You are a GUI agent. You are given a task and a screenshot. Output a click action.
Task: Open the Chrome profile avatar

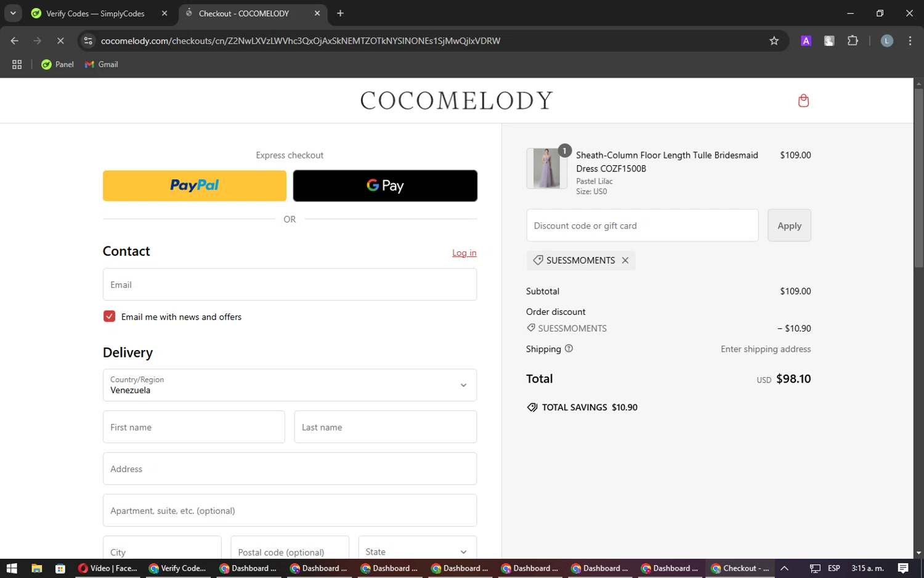(887, 41)
